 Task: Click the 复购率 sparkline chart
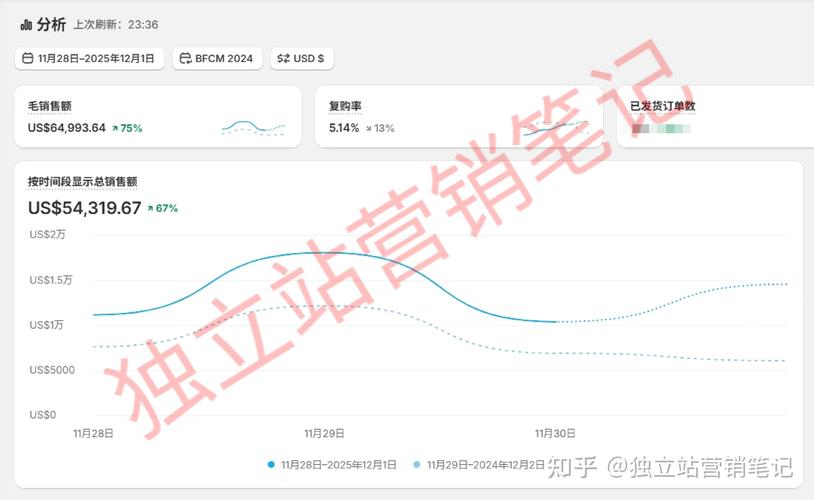point(554,128)
